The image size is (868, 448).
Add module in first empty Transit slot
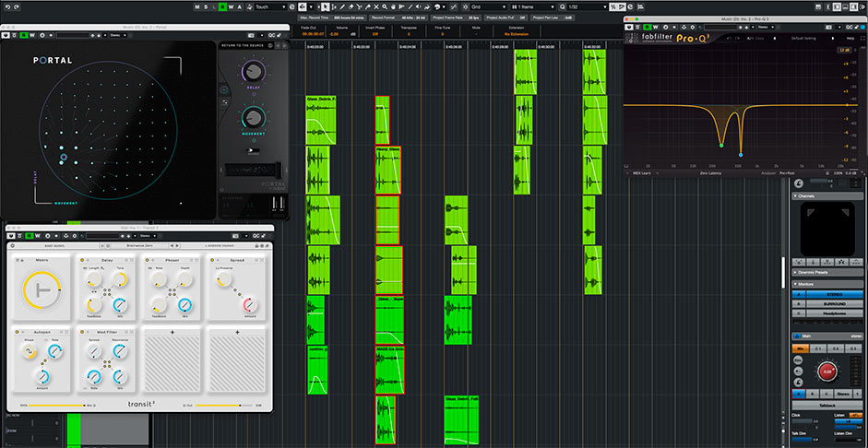point(172,332)
